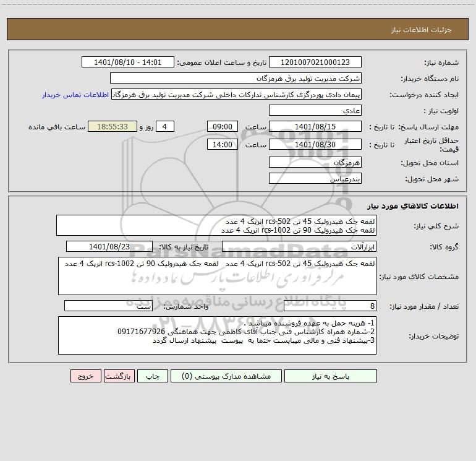The image size is (476, 461).
Task: Click the مهلت ارسال پاسخ label
Action: [428, 127]
